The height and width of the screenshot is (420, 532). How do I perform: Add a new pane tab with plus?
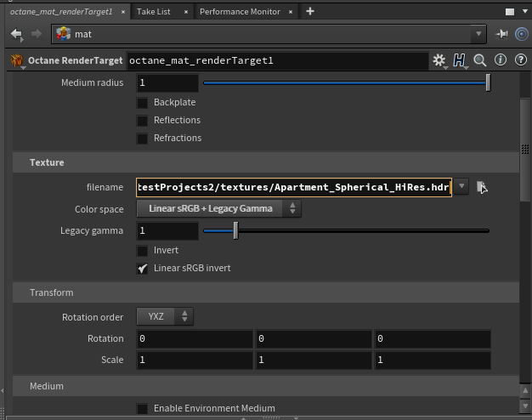310,12
